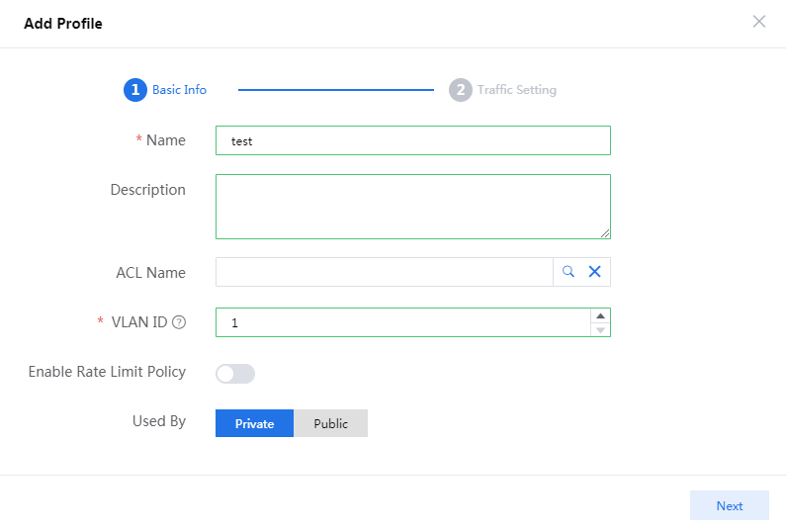The height and width of the screenshot is (532, 786).
Task: Click the VLAN ID help question mark icon
Action: click(x=179, y=322)
